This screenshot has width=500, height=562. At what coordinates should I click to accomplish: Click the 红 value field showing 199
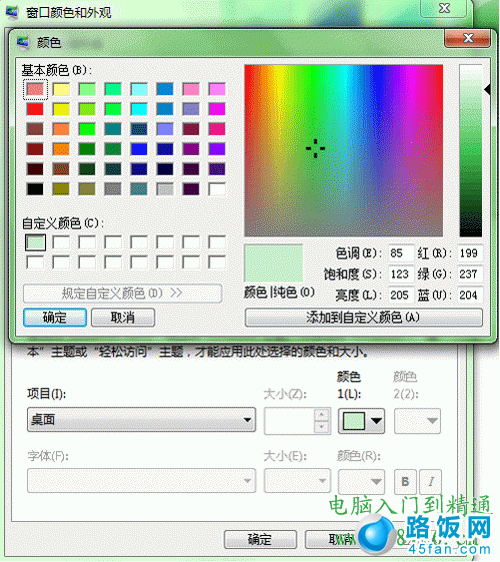(x=470, y=253)
